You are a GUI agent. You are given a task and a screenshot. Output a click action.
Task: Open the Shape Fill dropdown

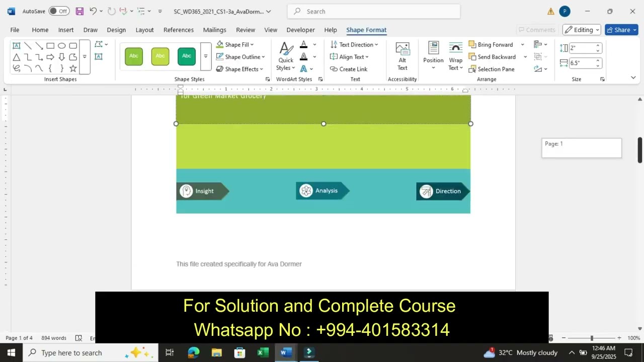235,45
